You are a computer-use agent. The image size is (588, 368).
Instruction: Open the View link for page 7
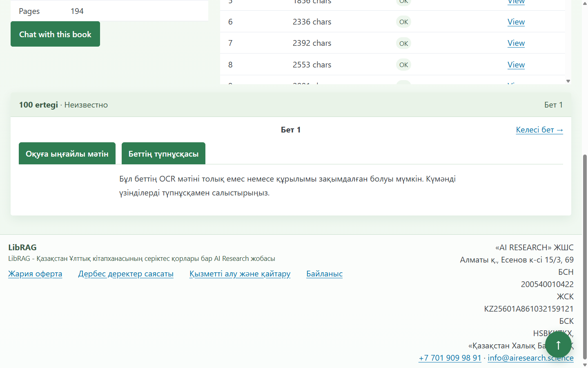516,43
